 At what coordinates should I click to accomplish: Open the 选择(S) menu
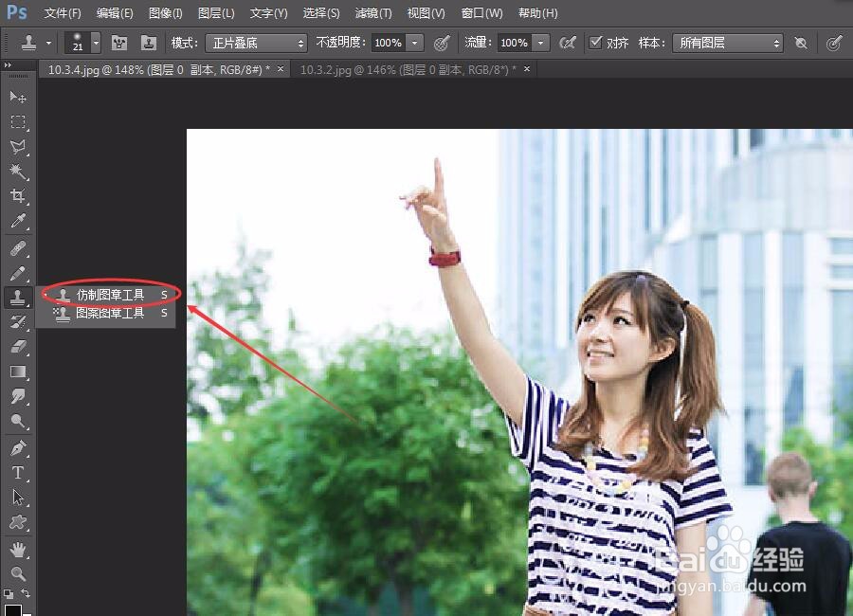321,13
